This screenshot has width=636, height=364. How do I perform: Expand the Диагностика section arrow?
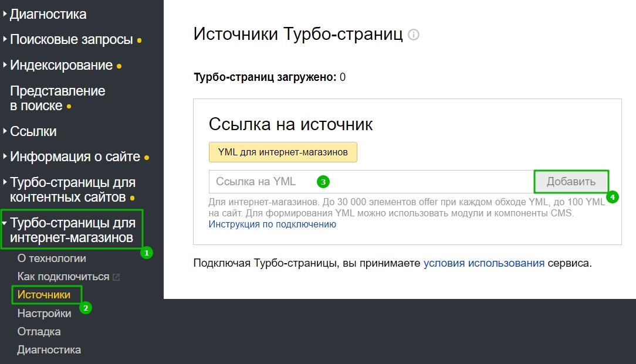coord(5,14)
